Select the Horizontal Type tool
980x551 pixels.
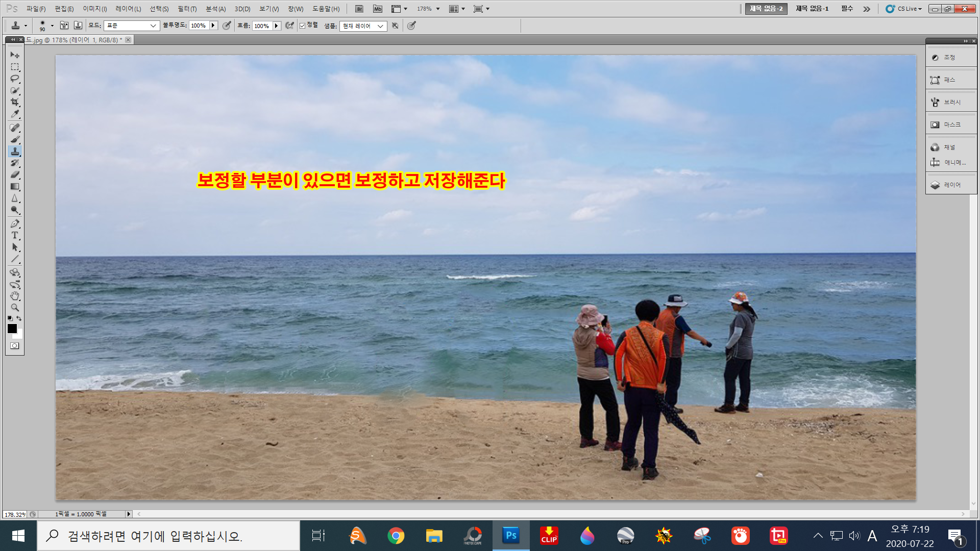15,236
